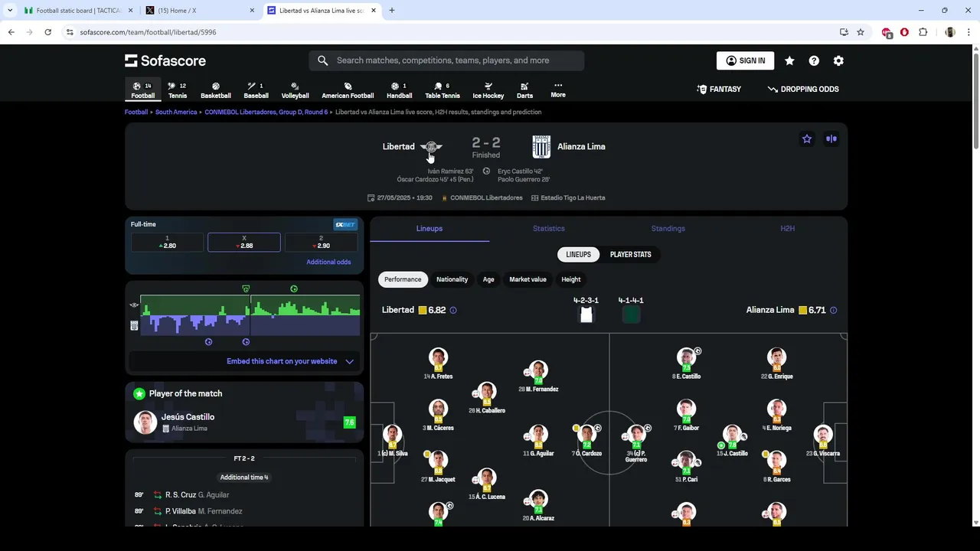980x551 pixels.
Task: Open player O. Cardozo on the pitch
Action: [586, 440]
